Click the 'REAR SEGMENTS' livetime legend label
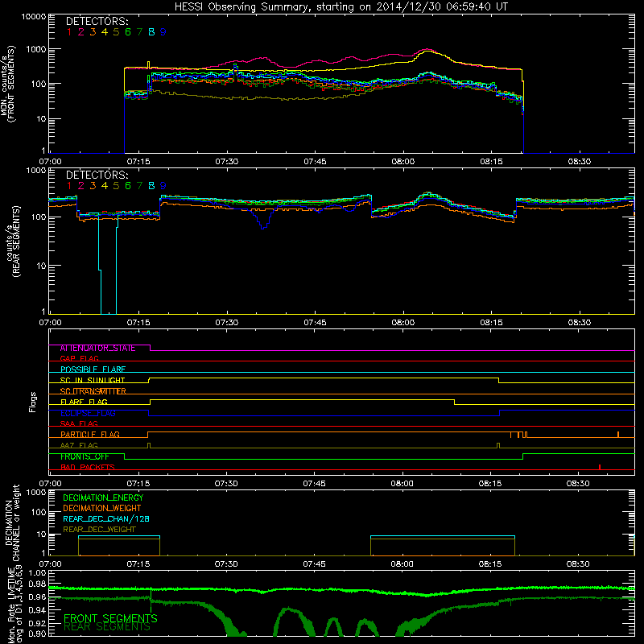644x644 pixels. (107, 627)
